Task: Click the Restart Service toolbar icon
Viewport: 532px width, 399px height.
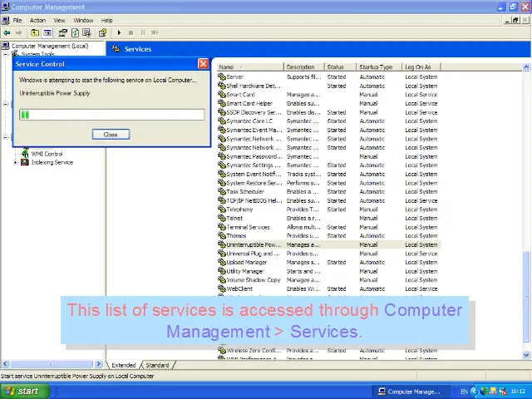Action: (155, 32)
